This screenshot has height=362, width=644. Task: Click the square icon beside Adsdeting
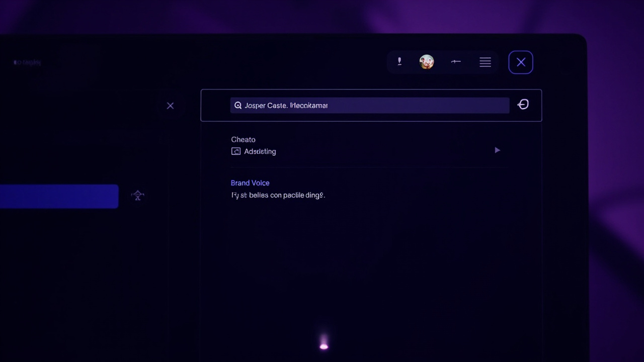[235, 151]
